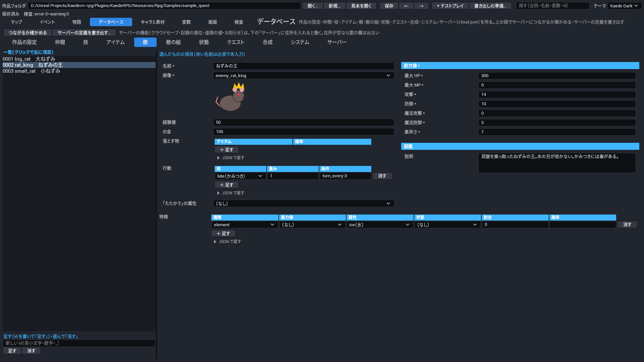Switch to the イベント tab
This screenshot has width=644, height=362.
pyautogui.click(x=47, y=22)
